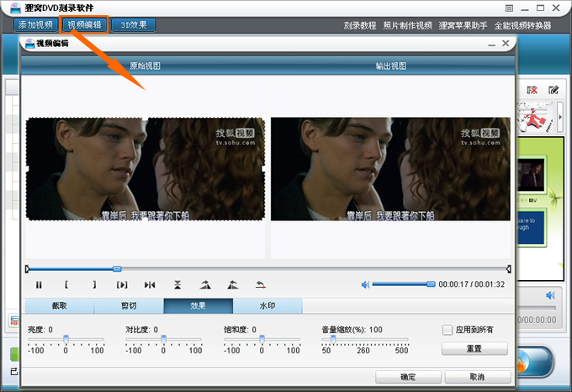Select the blue template thumbnail
The height and width of the screenshot is (392, 572).
tap(532, 226)
